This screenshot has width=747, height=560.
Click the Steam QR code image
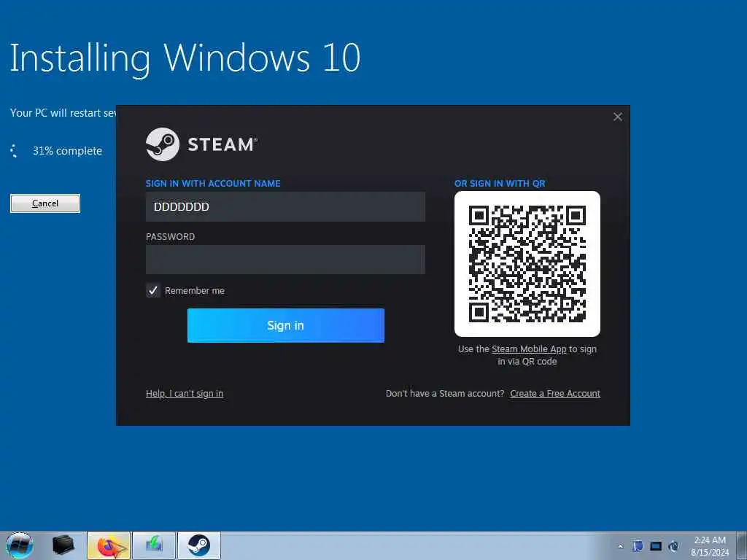pos(527,264)
